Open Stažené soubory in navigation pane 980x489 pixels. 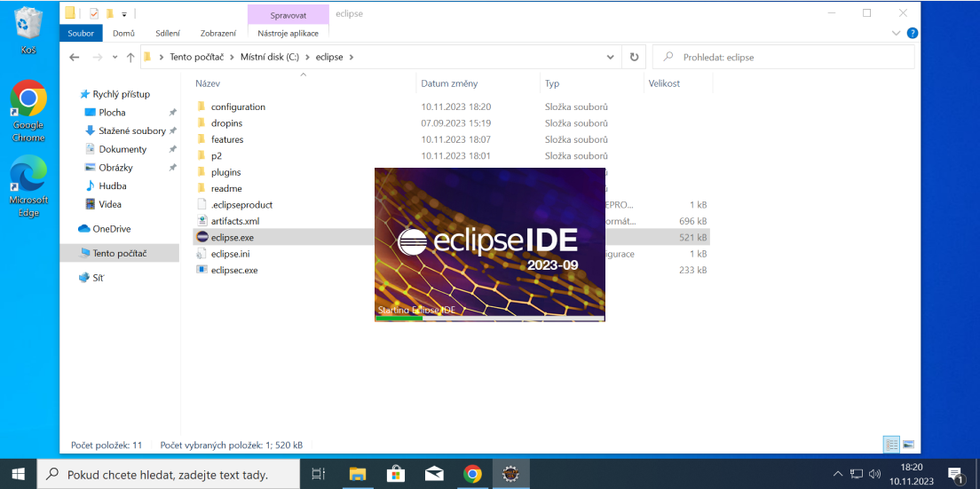pos(132,130)
